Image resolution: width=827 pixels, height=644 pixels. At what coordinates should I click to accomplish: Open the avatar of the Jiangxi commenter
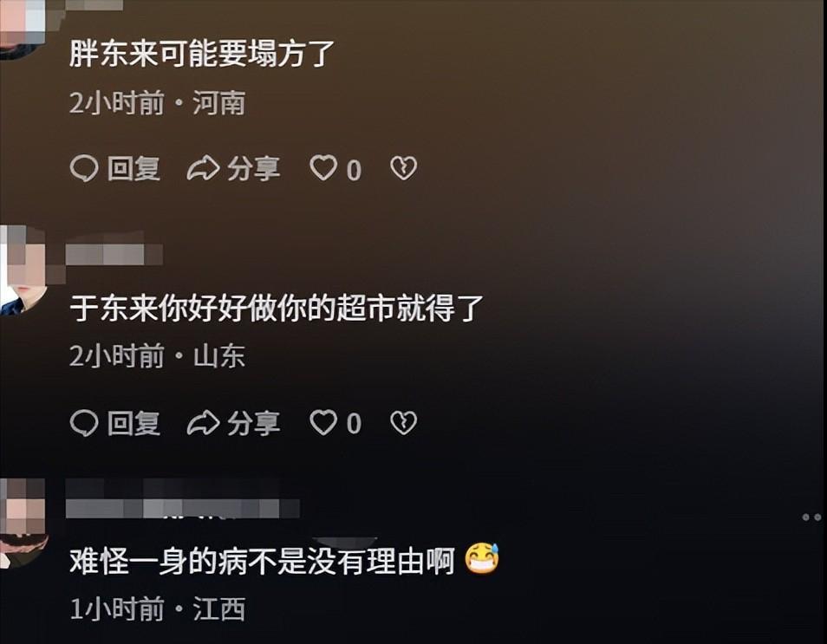23,524
